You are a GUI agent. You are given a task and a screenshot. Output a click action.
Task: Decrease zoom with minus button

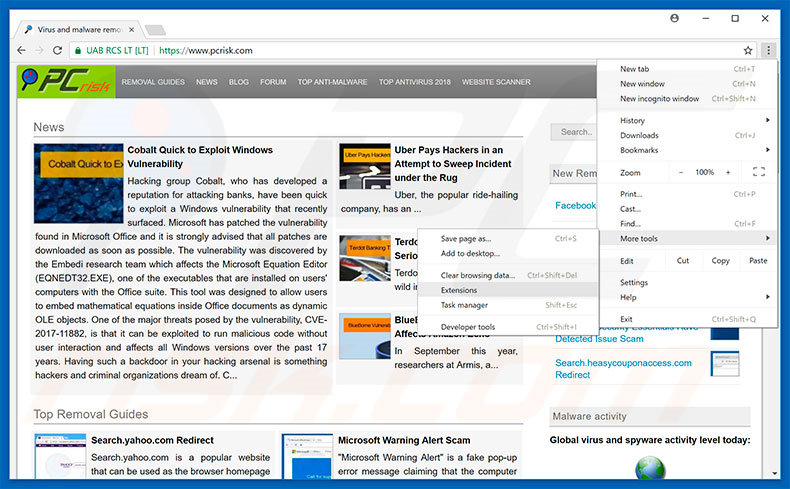[681, 172]
